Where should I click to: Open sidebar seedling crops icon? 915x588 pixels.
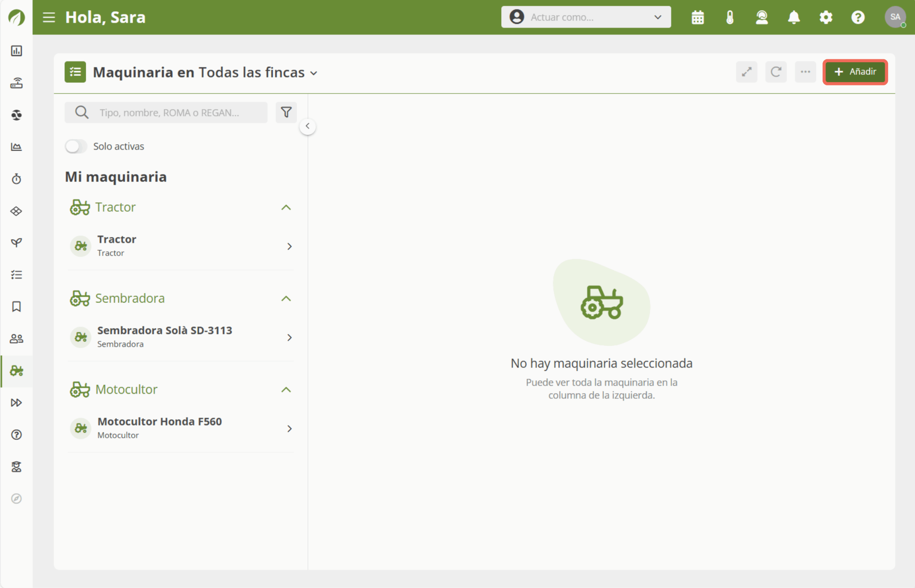click(x=16, y=243)
